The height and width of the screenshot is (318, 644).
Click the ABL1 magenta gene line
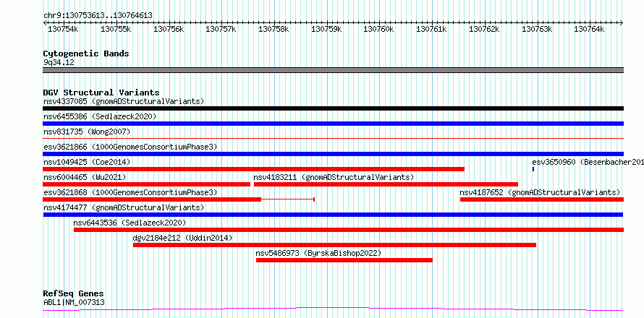coord(333,309)
